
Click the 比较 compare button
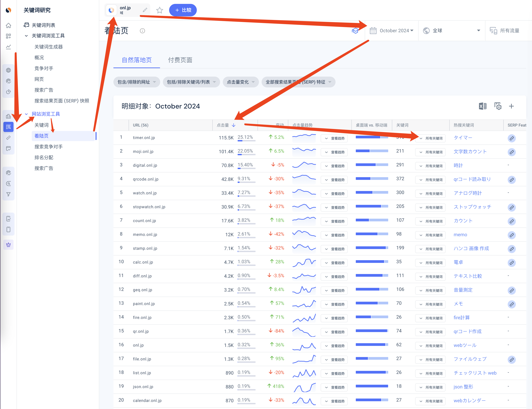[x=183, y=10]
